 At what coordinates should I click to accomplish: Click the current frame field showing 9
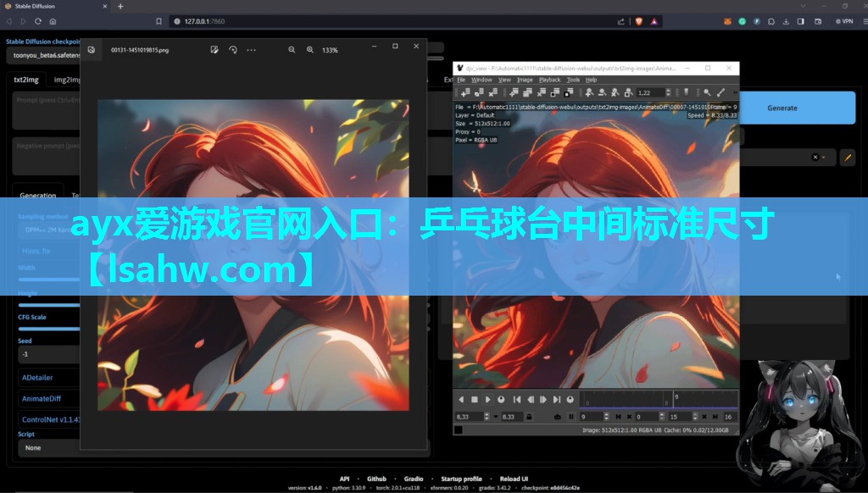(593, 417)
